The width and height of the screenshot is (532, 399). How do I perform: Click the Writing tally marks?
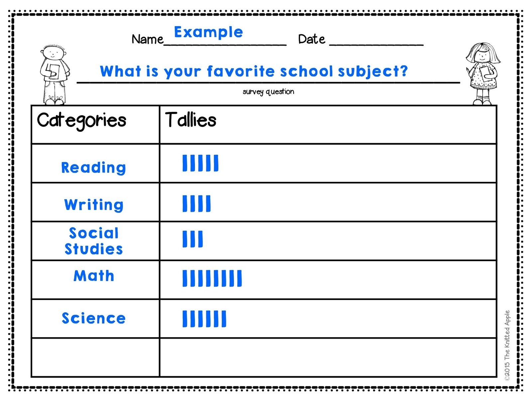coord(197,203)
